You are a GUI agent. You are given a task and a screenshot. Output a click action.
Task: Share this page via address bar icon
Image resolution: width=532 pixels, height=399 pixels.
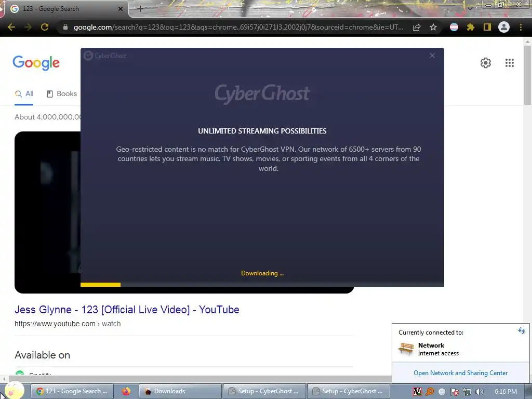tap(417, 27)
